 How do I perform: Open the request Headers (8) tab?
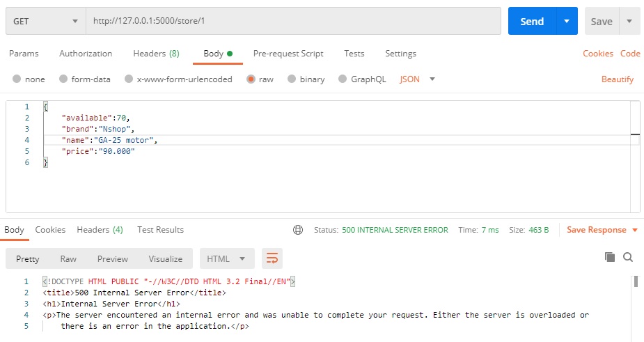tap(156, 54)
